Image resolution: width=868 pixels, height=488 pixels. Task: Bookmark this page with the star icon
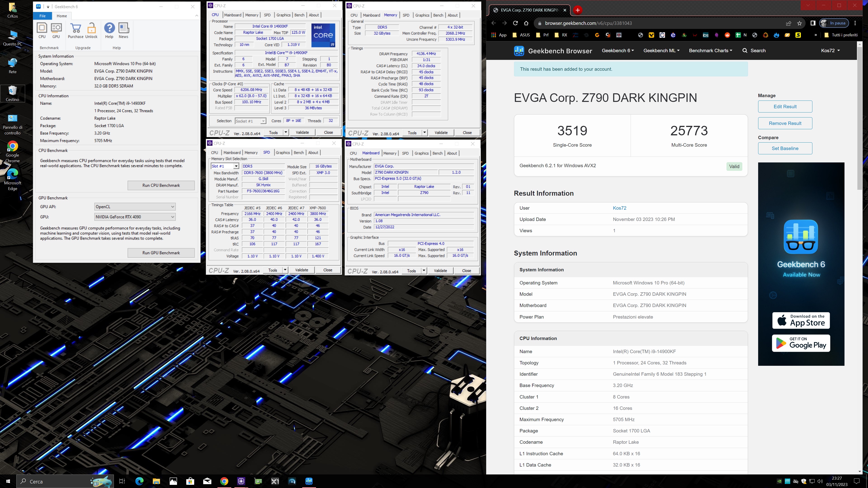(x=800, y=23)
